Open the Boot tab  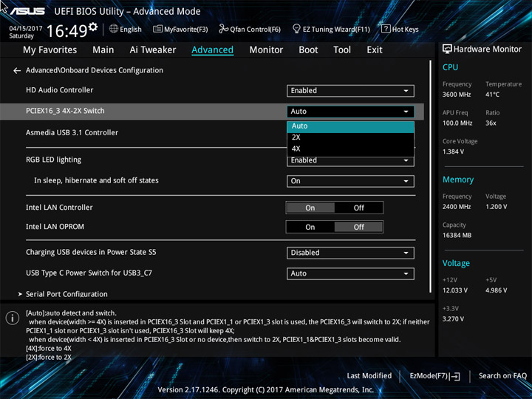pyautogui.click(x=308, y=50)
